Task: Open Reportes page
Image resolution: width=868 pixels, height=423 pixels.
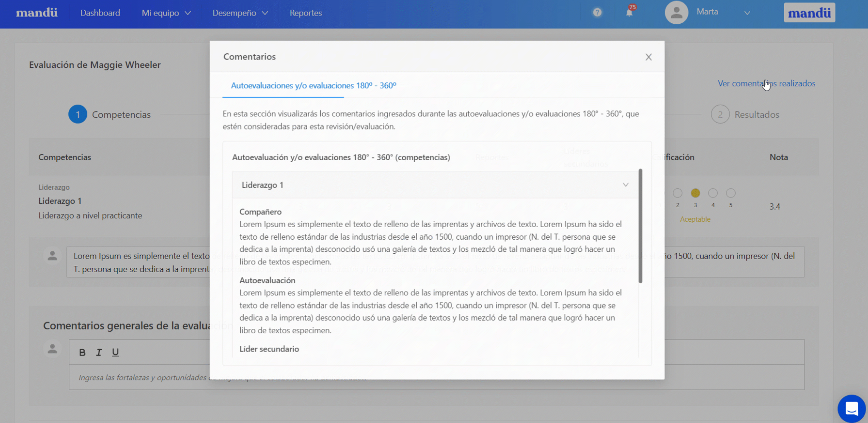Action: (x=306, y=13)
